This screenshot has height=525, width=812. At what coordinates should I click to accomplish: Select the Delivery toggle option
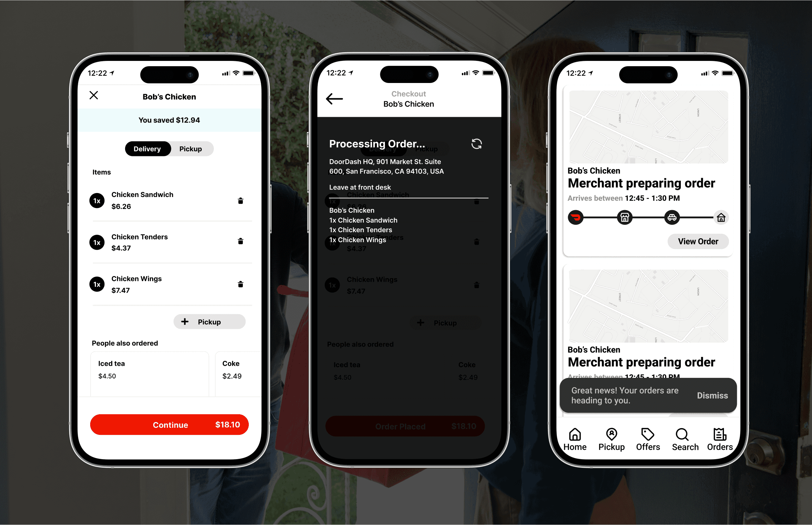(147, 149)
